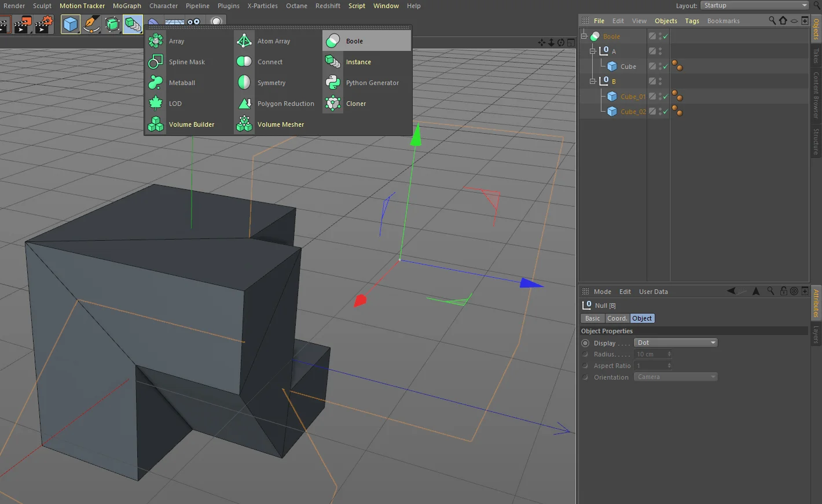This screenshot has width=822, height=504.
Task: Switch to the Basic tab
Action: [593, 318]
